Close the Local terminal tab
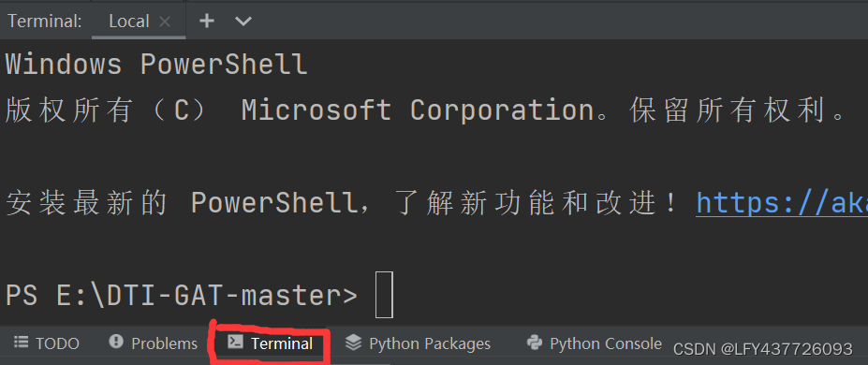 (x=165, y=22)
